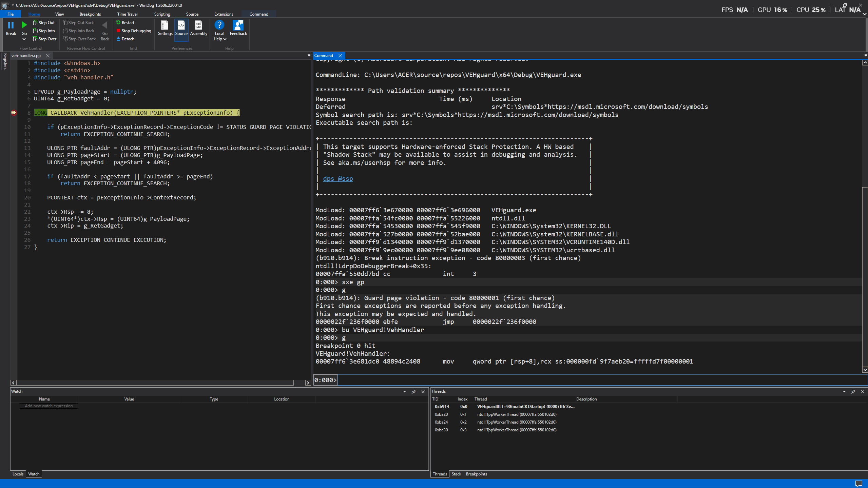Switch to the Stack tab

[456, 474]
